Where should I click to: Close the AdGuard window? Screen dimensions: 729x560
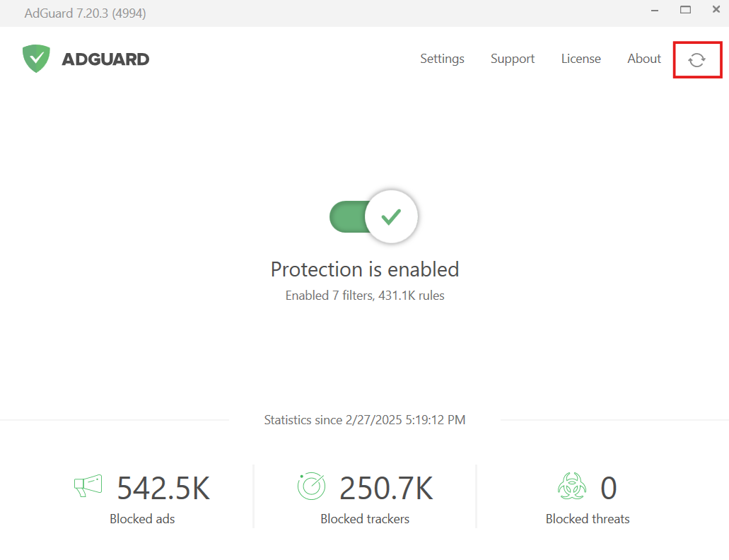click(716, 9)
